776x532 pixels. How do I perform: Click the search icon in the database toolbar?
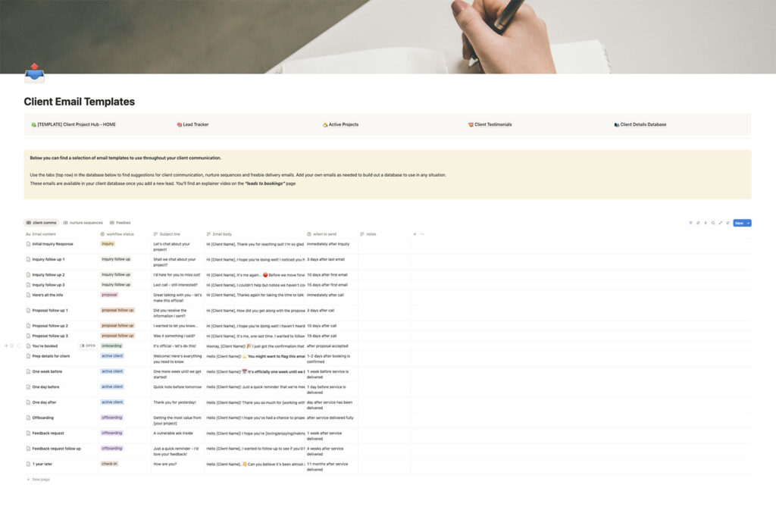713,223
